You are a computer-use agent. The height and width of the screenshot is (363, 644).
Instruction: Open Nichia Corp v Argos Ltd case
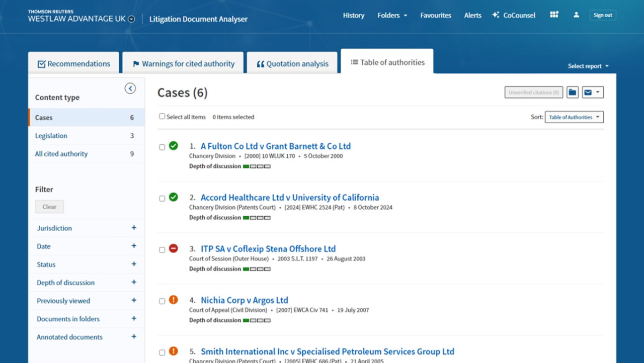pos(244,300)
